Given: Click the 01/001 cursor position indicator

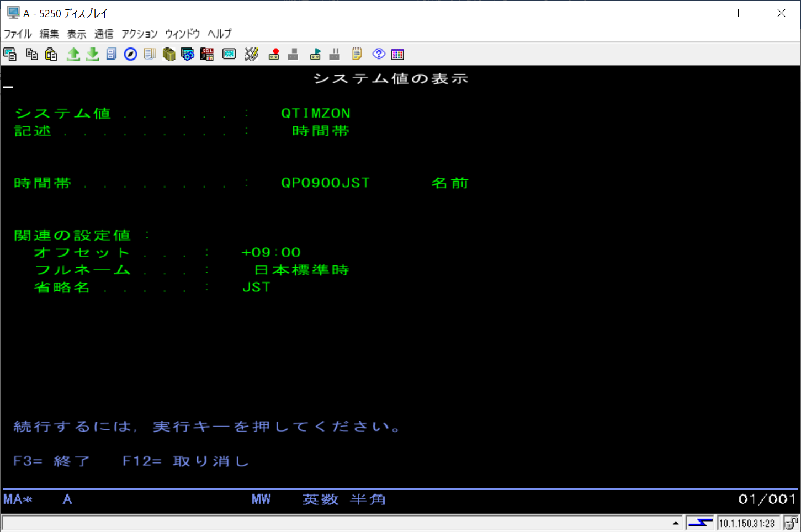Looking at the screenshot, I should [x=767, y=499].
